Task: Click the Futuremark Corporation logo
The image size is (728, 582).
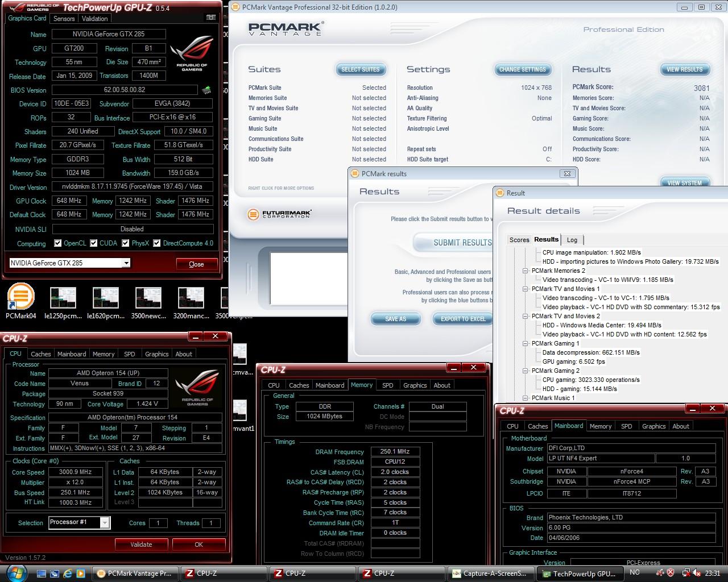Action: point(280,214)
